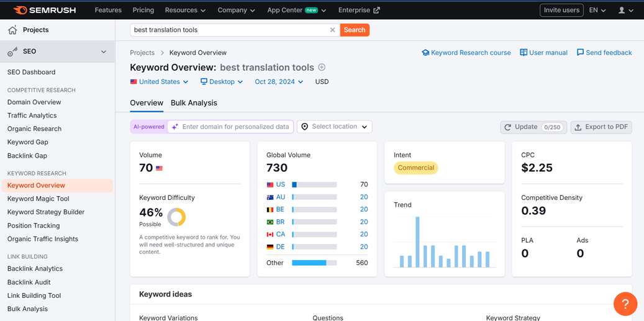Viewport: 644px width, 321px height.
Task: Open Organic Research in sidebar
Action: [35, 129]
